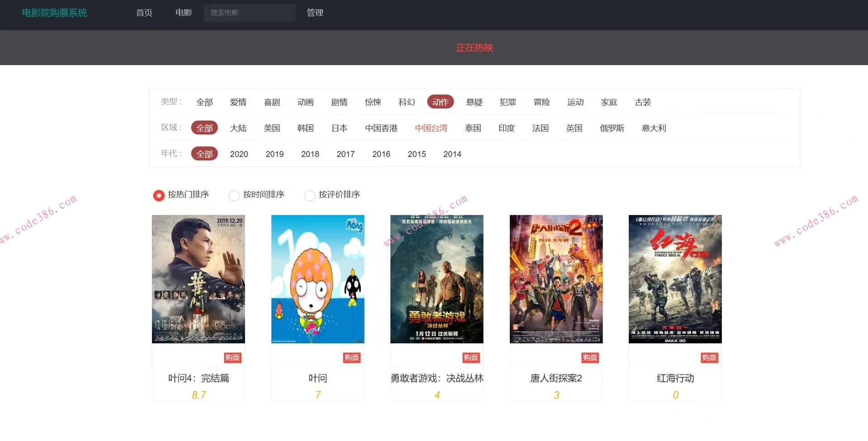Select 按时间排序 sorting option
This screenshot has height=441, width=868.
pos(234,195)
